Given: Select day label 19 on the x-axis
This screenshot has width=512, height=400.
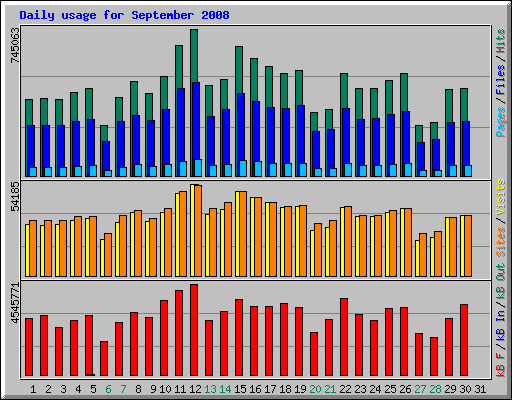Looking at the screenshot, I should click(x=300, y=389).
